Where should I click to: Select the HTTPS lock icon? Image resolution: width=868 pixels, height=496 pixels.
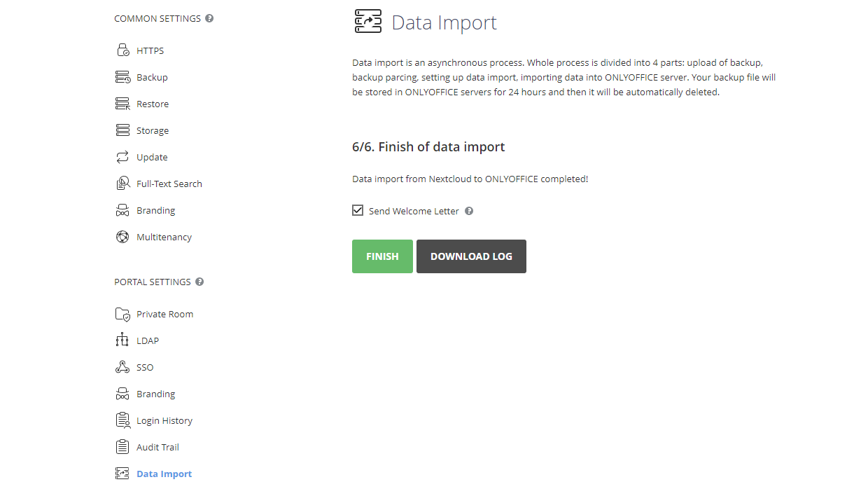tap(122, 50)
